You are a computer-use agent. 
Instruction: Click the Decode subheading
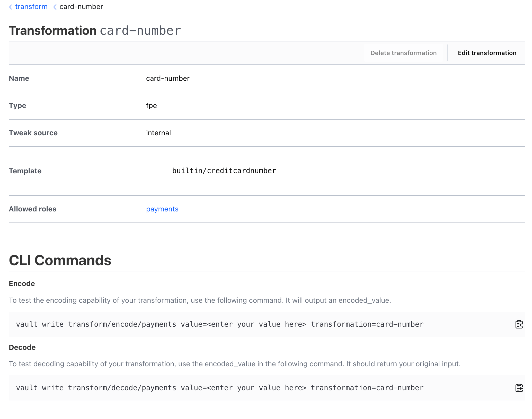coord(22,347)
